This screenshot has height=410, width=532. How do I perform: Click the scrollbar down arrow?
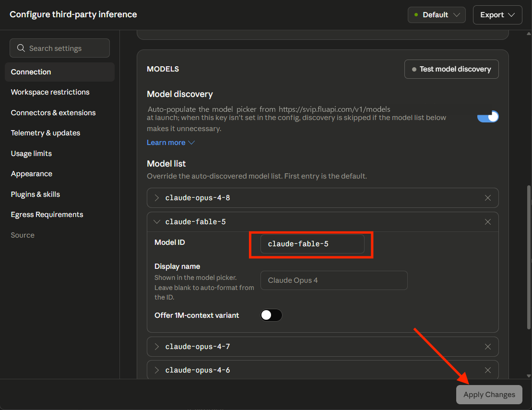pyautogui.click(x=529, y=376)
